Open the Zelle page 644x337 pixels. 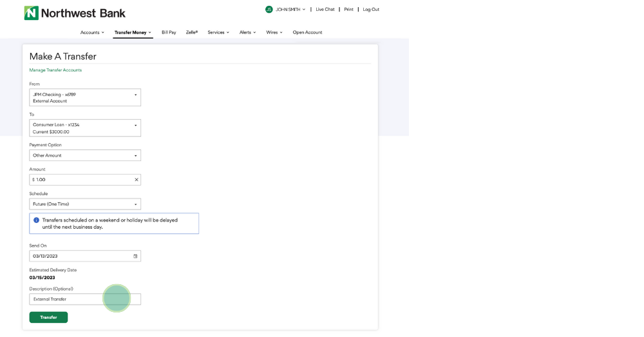coord(192,32)
